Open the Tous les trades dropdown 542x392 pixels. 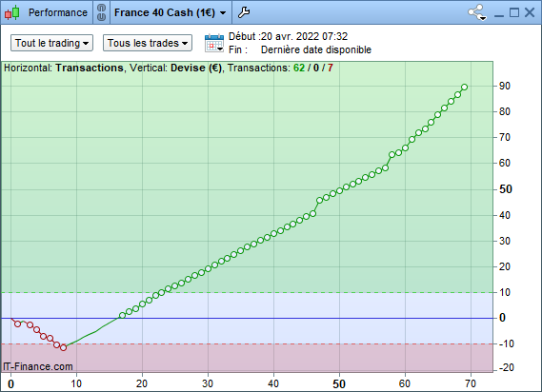pyautogui.click(x=148, y=43)
